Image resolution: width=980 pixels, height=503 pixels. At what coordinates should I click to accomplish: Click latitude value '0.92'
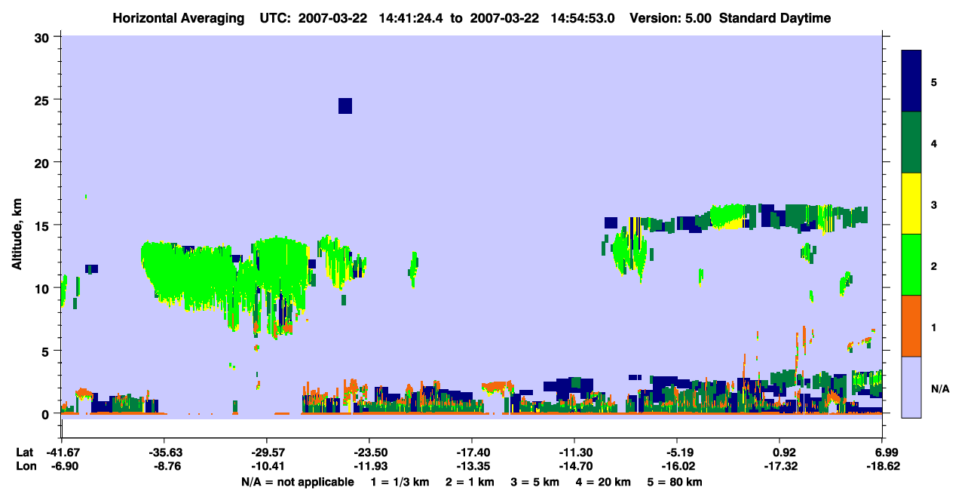(x=785, y=452)
